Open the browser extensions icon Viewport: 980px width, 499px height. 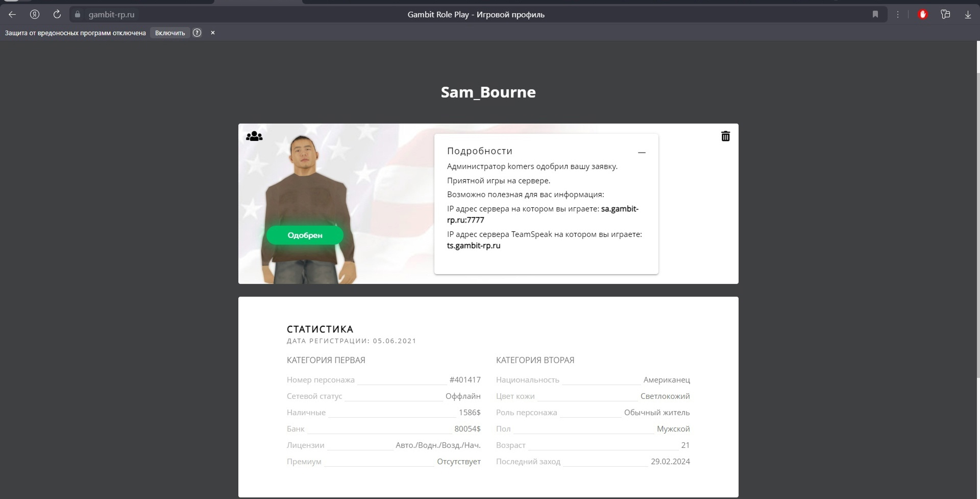(945, 14)
